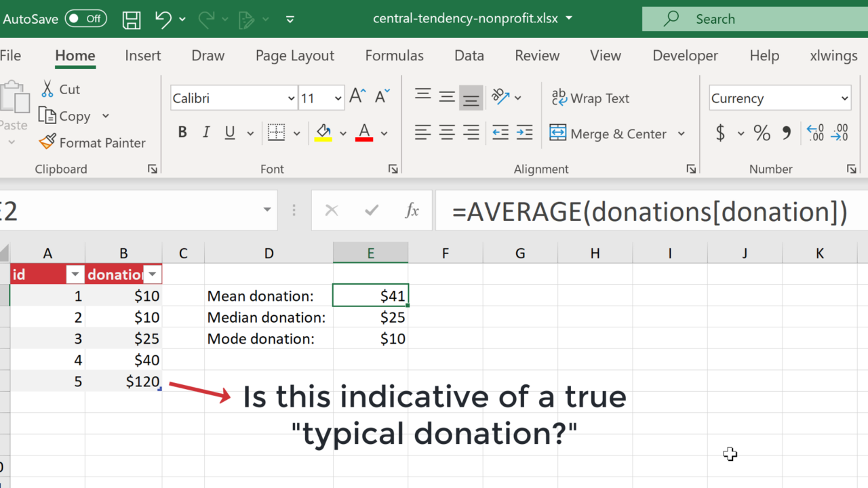868x488 pixels.
Task: Click the Increase Indent icon
Action: pyautogui.click(x=524, y=133)
